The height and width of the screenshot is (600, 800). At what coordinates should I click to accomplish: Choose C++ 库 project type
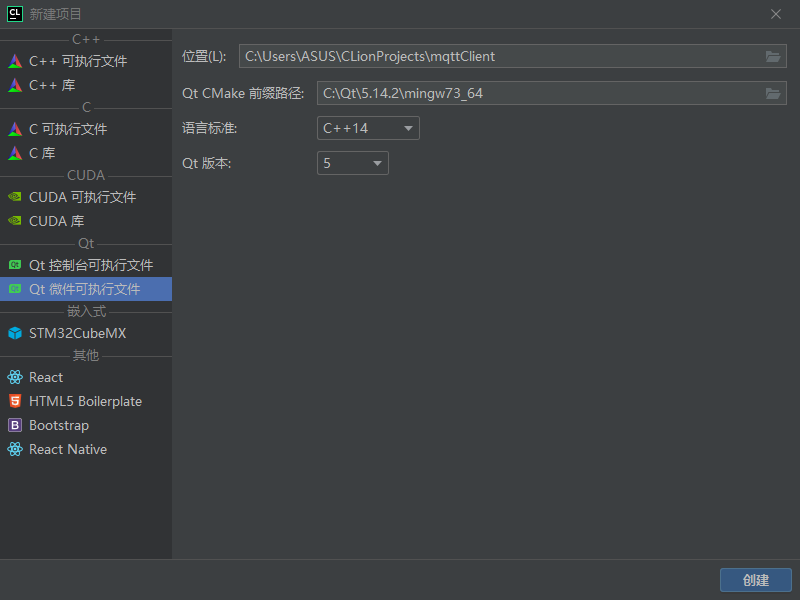[x=86, y=85]
